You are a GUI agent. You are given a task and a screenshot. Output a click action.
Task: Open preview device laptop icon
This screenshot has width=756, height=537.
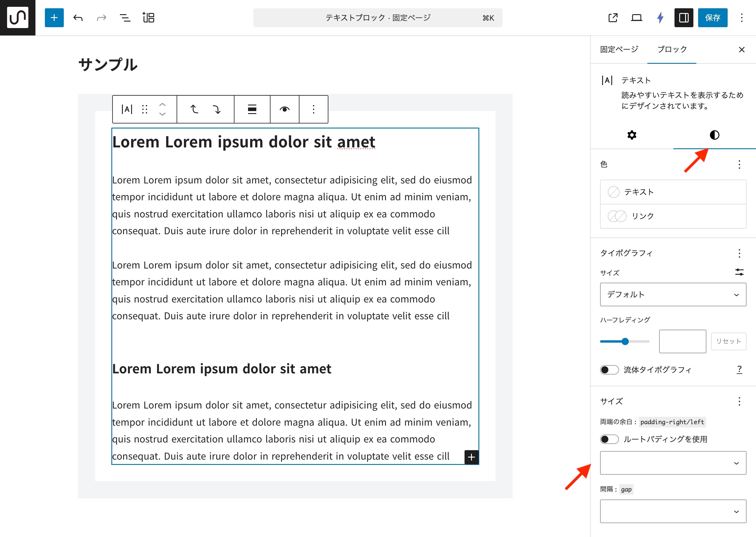pos(636,17)
